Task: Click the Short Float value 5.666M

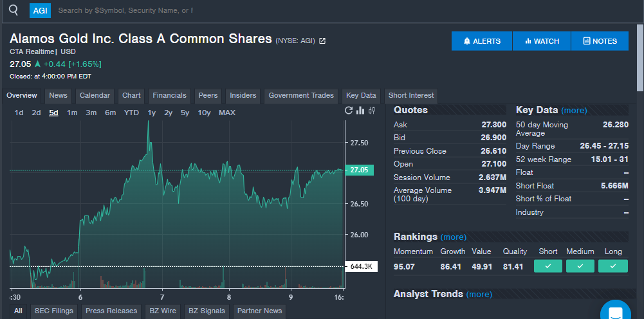Action: point(614,186)
